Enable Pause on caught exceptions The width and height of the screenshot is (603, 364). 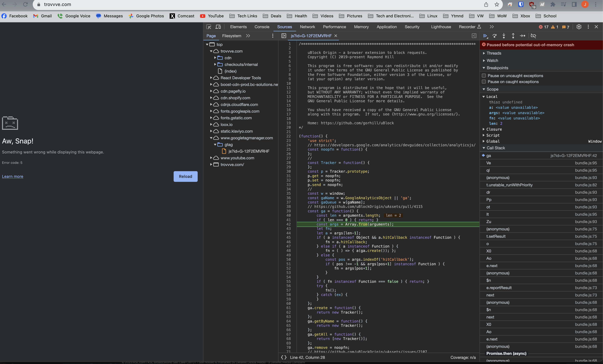coord(484,81)
